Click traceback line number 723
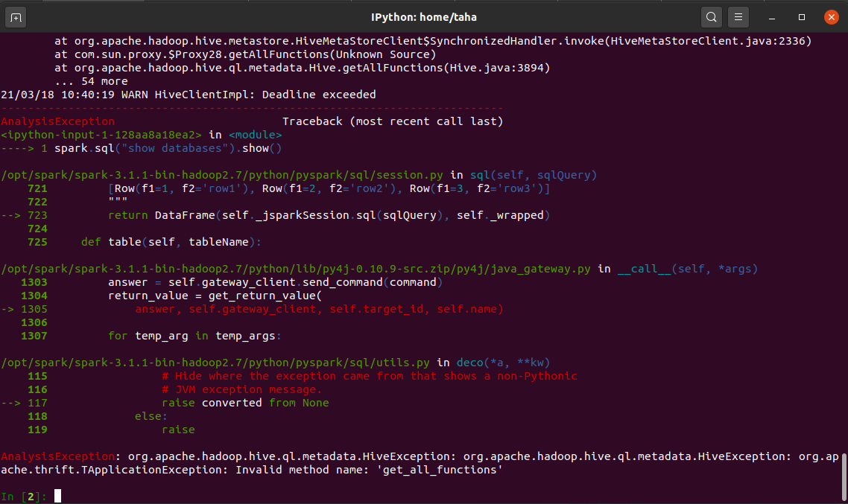The height and width of the screenshot is (504, 848). tap(37, 215)
